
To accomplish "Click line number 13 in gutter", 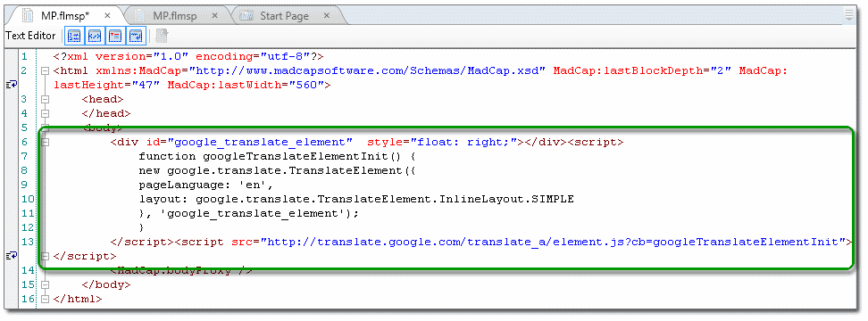I will [28, 242].
